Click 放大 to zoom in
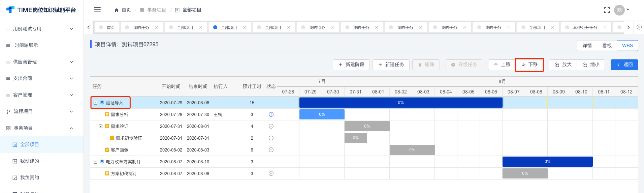Image resolution: width=644 pixels, height=193 pixels. coord(563,64)
